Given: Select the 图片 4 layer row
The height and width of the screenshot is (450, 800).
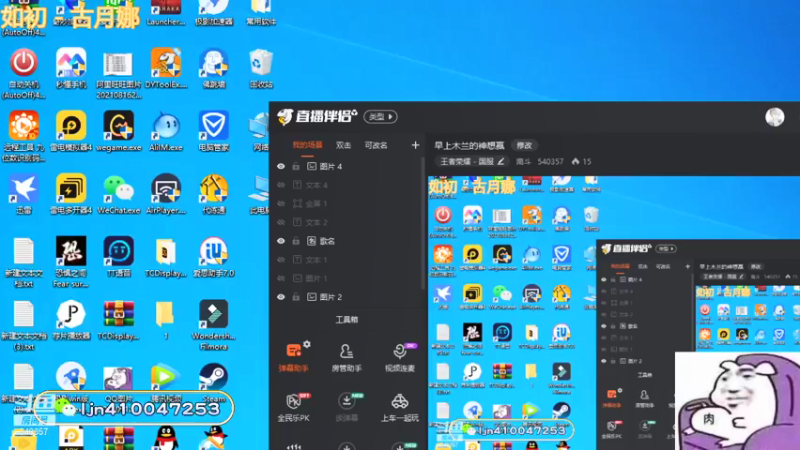Looking at the screenshot, I should click(348, 166).
